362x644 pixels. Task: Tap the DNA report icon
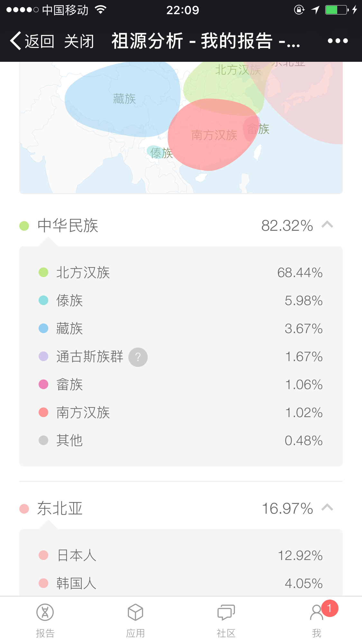tap(45, 612)
